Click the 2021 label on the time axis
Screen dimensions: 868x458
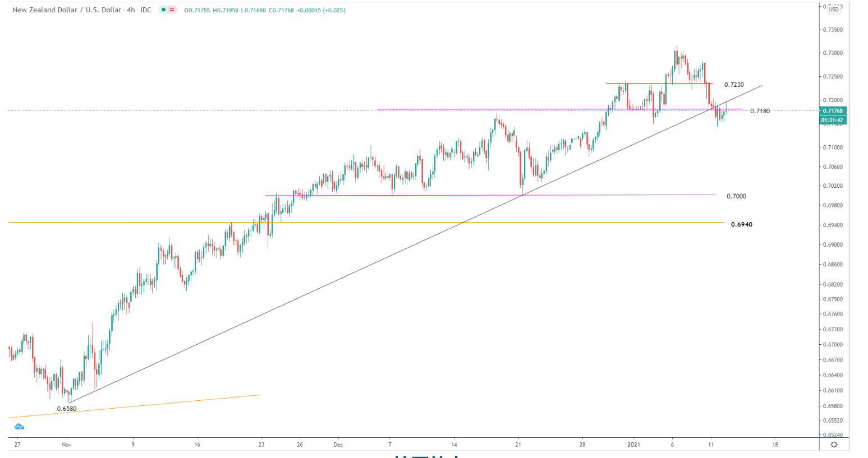coord(633,445)
